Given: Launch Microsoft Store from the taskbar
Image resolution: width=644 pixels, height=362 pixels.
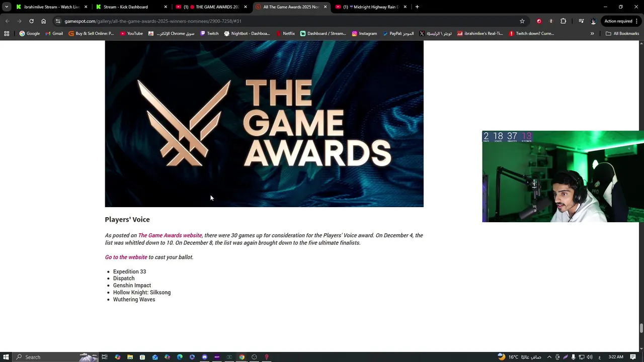Looking at the screenshot, I should point(142,357).
